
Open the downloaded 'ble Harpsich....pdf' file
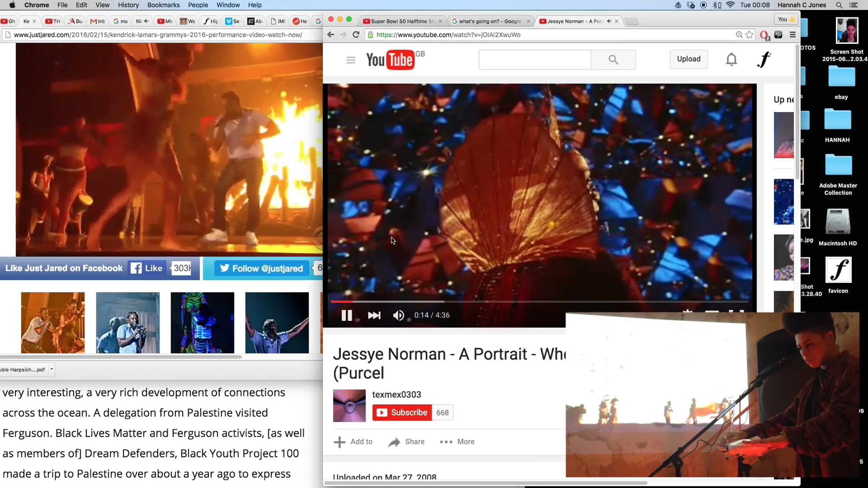pyautogui.click(x=22, y=369)
